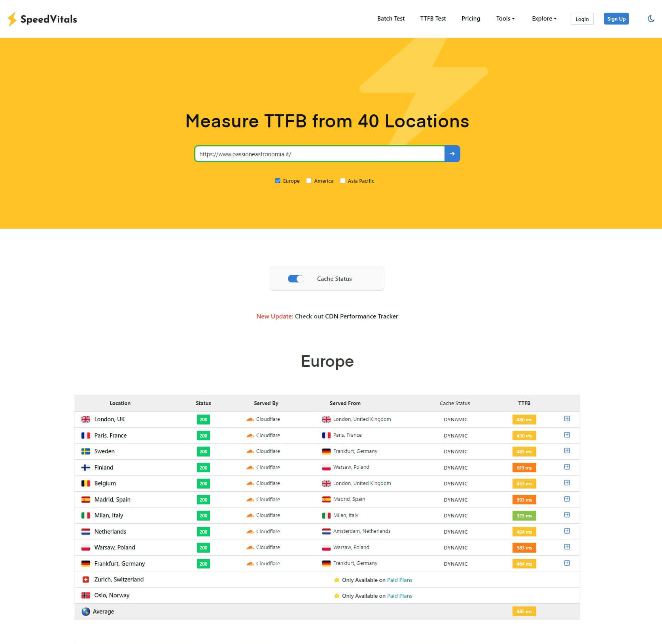Open the CDN Performance Tracker link

click(361, 316)
